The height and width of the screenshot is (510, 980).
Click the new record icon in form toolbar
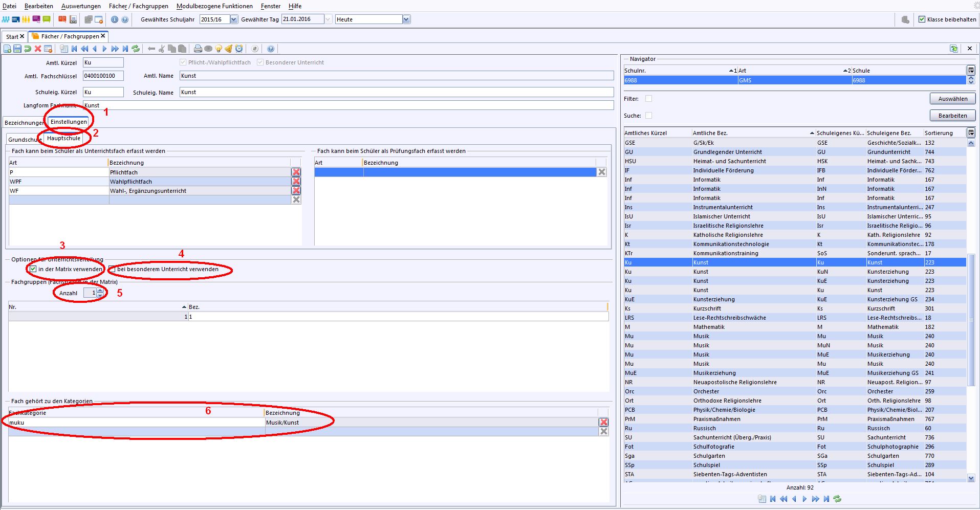click(x=7, y=49)
